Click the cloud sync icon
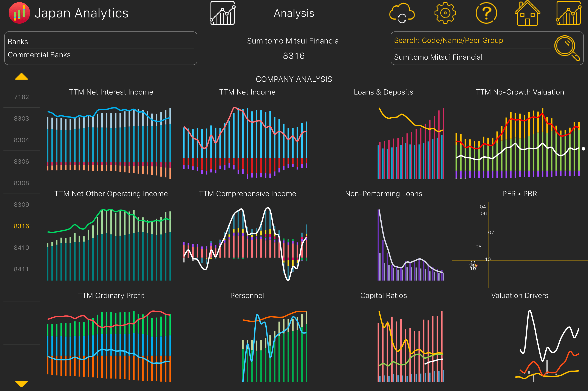Viewport: 588px width, 391px height. click(x=402, y=13)
